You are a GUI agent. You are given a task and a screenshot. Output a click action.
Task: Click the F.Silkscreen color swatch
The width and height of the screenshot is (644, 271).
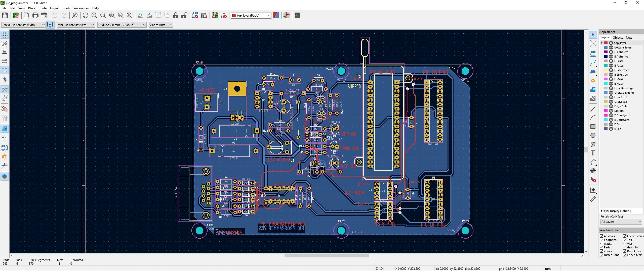pos(606,70)
